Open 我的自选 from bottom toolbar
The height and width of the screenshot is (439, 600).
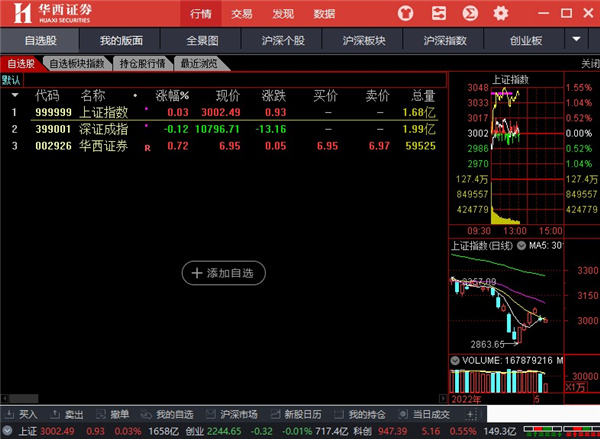[166, 415]
